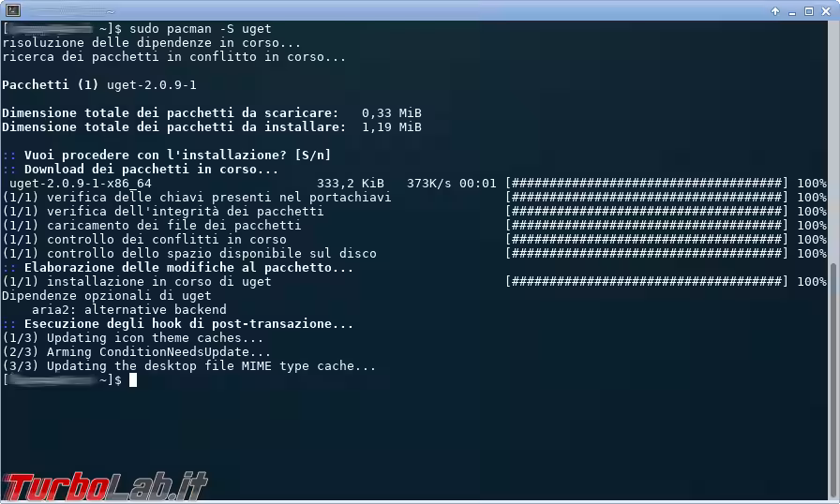The width and height of the screenshot is (840, 504).
Task: Click the '373K/s' download speed value
Action: coord(429,184)
